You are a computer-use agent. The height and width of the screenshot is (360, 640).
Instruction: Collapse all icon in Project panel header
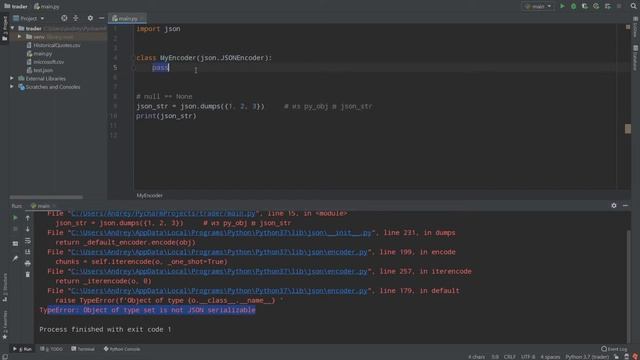[x=76, y=18]
